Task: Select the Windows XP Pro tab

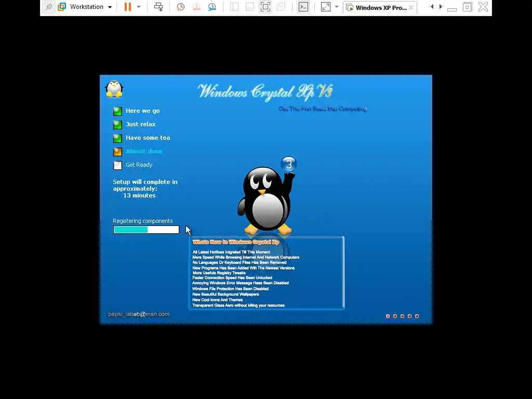Action: (377, 7)
